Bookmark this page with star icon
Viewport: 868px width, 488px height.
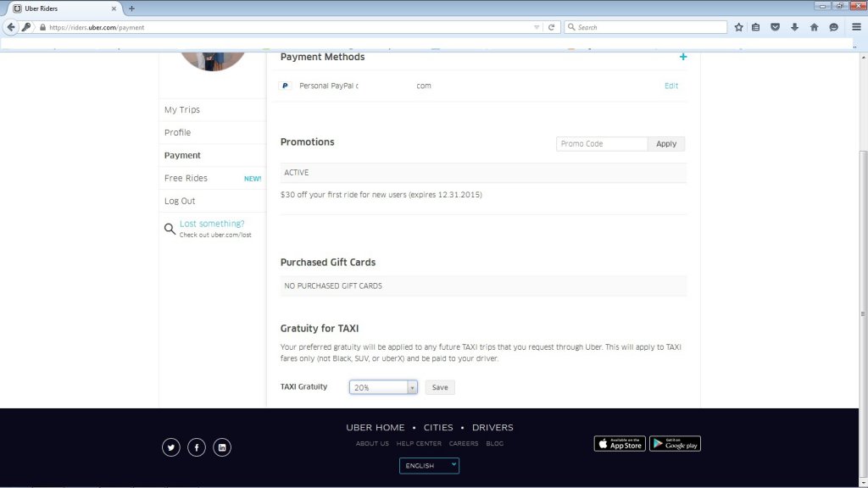click(738, 27)
